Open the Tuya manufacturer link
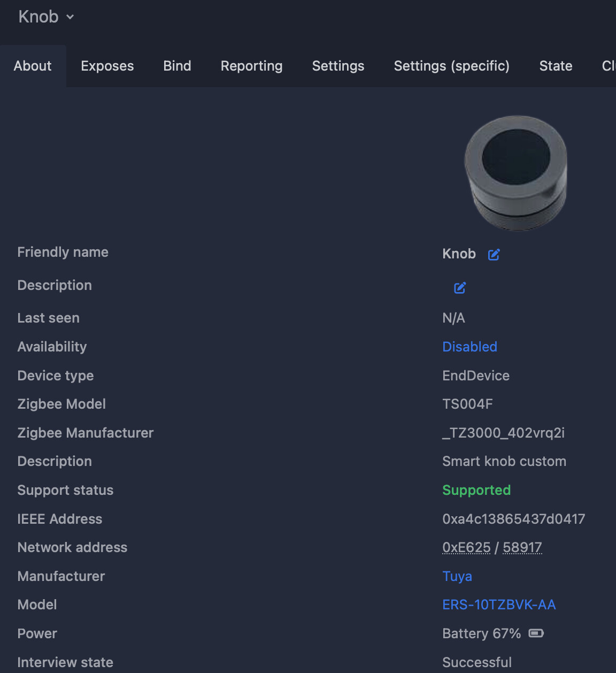 point(457,576)
